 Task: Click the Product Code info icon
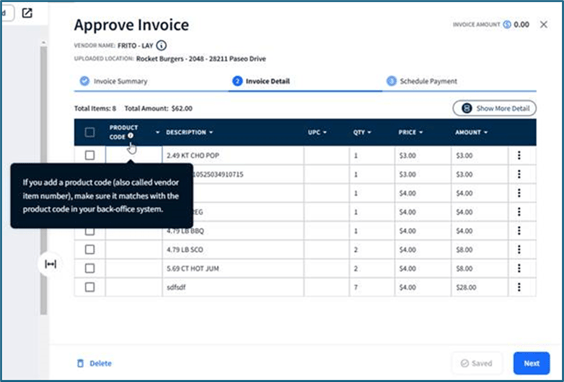[x=131, y=136]
